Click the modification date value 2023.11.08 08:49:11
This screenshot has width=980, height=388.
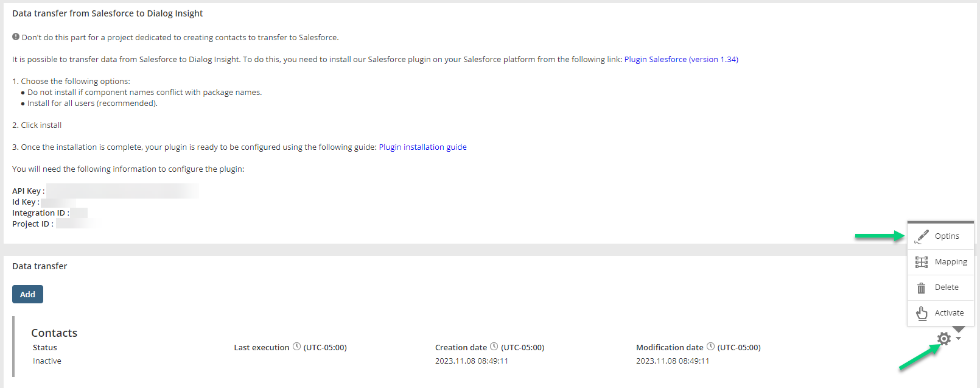[x=673, y=361]
